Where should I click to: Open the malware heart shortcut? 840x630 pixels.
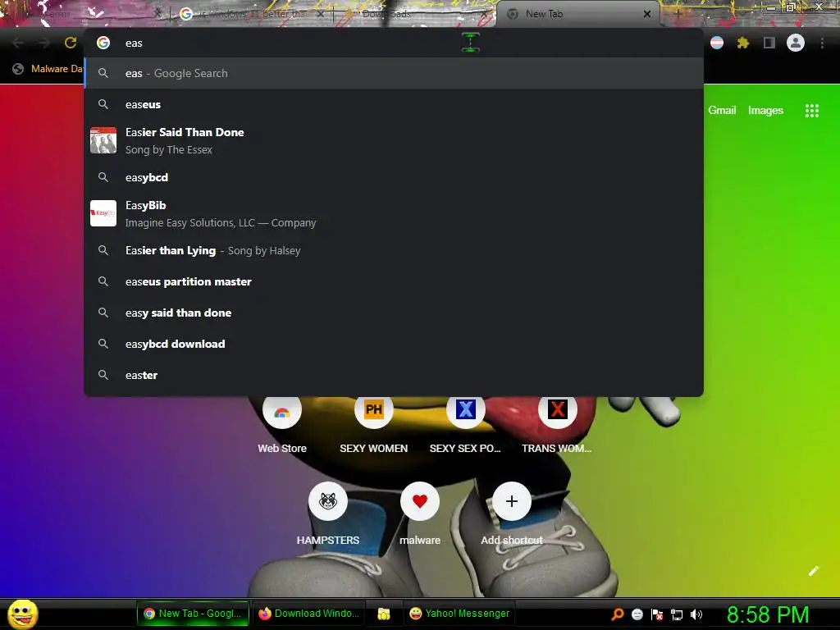coord(420,514)
